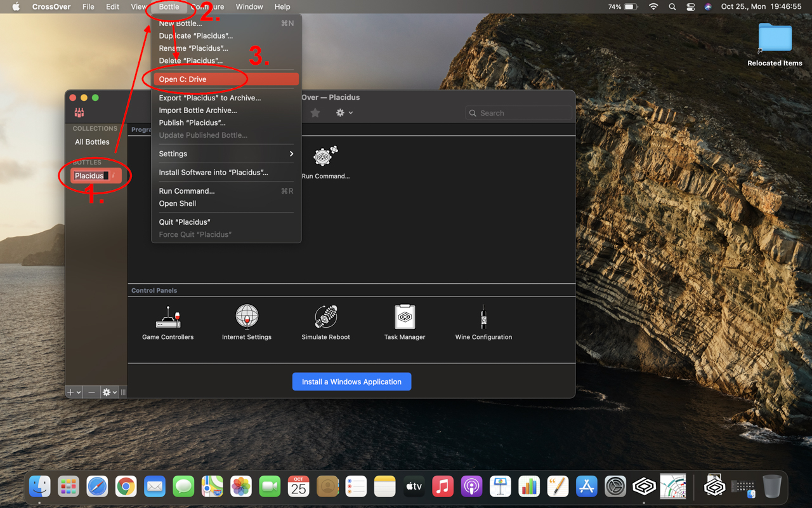Click the Search field in CrossOver window
812x508 pixels.
click(x=518, y=113)
